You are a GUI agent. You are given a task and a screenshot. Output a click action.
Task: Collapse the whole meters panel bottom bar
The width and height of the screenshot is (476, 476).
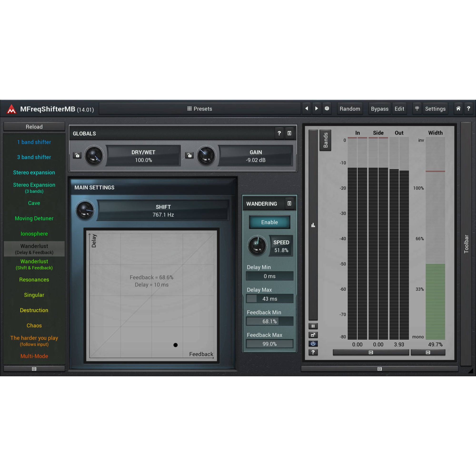click(x=379, y=369)
